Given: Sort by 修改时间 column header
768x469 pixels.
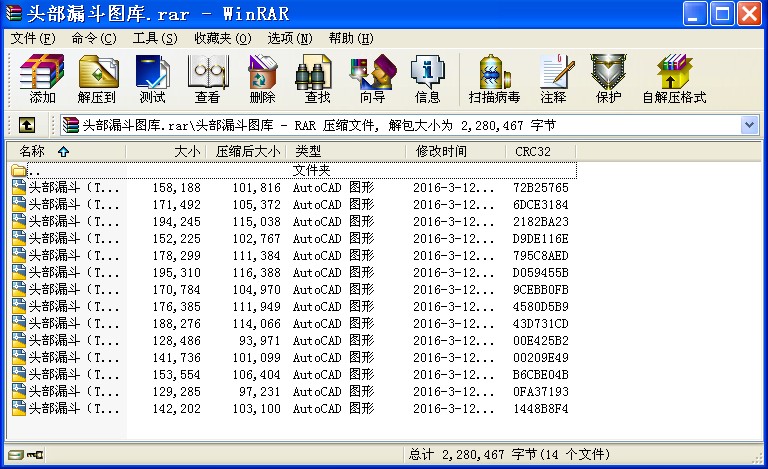Looking at the screenshot, I should (456, 151).
